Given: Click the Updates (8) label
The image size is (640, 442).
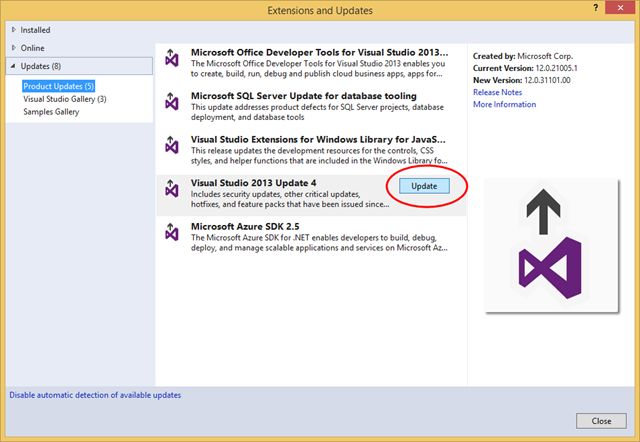Looking at the screenshot, I should tap(41, 66).
